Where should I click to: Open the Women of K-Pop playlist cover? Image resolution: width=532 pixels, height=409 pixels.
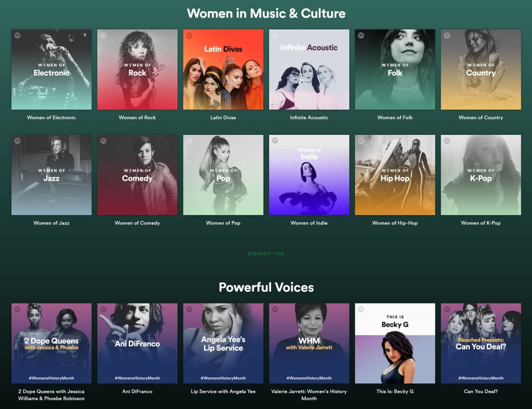point(481,175)
